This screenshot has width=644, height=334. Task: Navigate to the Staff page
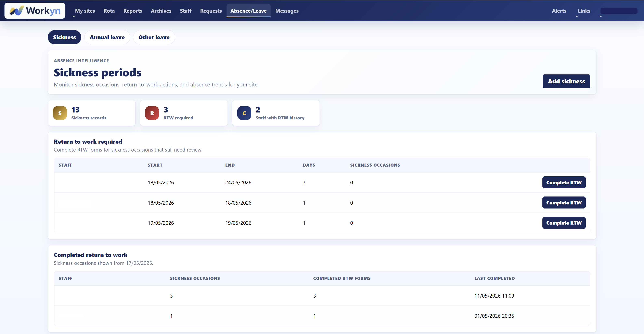click(185, 11)
